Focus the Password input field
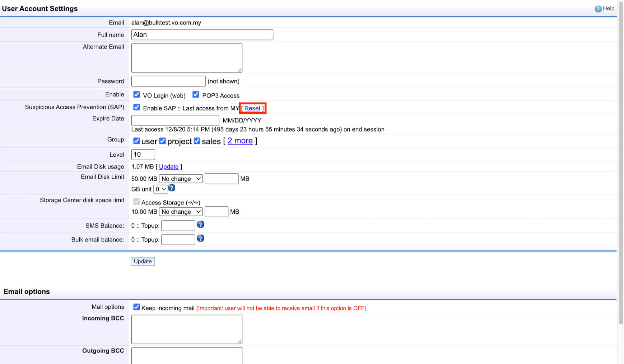The image size is (624, 364). coord(168,81)
